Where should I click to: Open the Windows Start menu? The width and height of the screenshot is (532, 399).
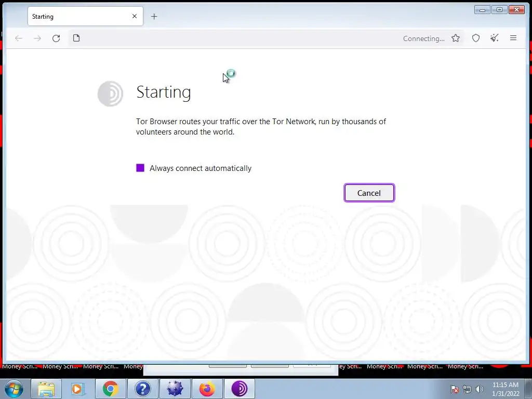coord(14,389)
